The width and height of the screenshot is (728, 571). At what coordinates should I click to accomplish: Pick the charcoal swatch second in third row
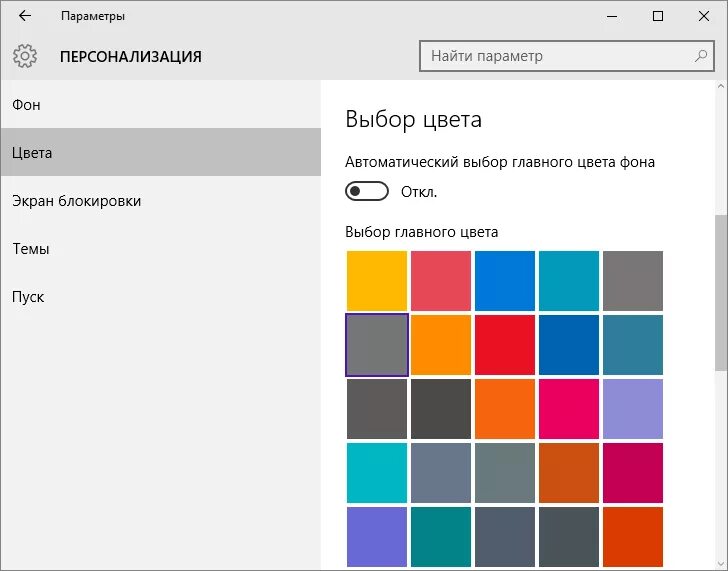pos(441,409)
